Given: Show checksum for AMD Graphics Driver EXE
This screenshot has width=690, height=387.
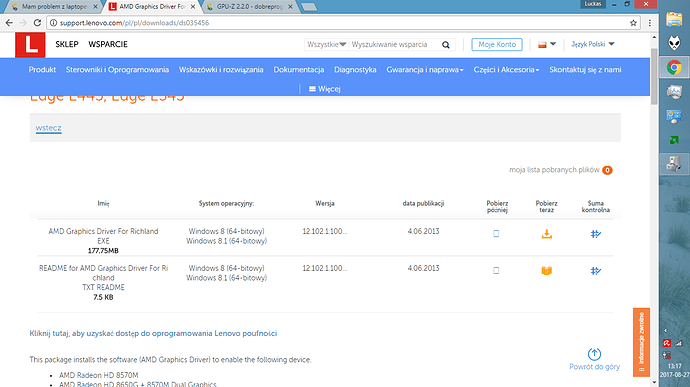Looking at the screenshot, I should pos(596,234).
